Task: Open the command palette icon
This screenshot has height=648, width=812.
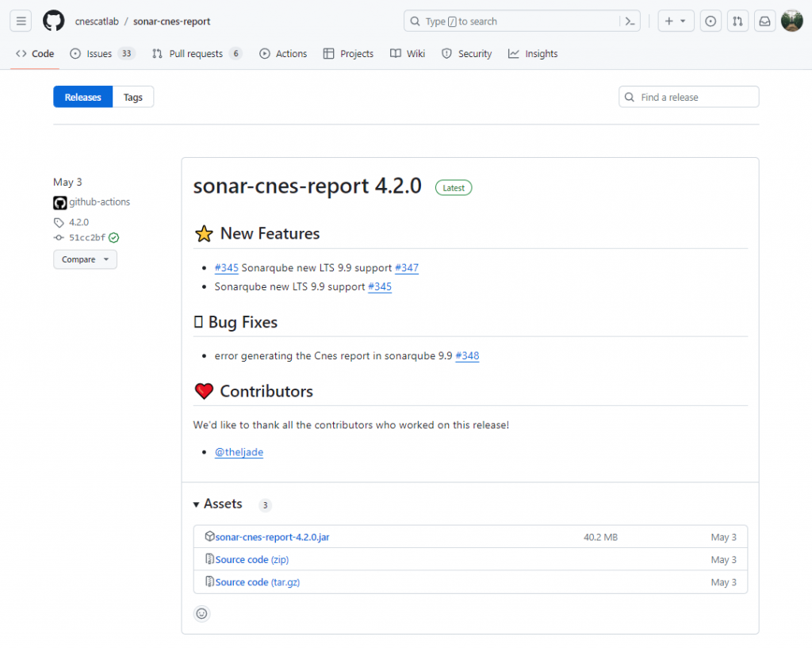Action: [630, 21]
